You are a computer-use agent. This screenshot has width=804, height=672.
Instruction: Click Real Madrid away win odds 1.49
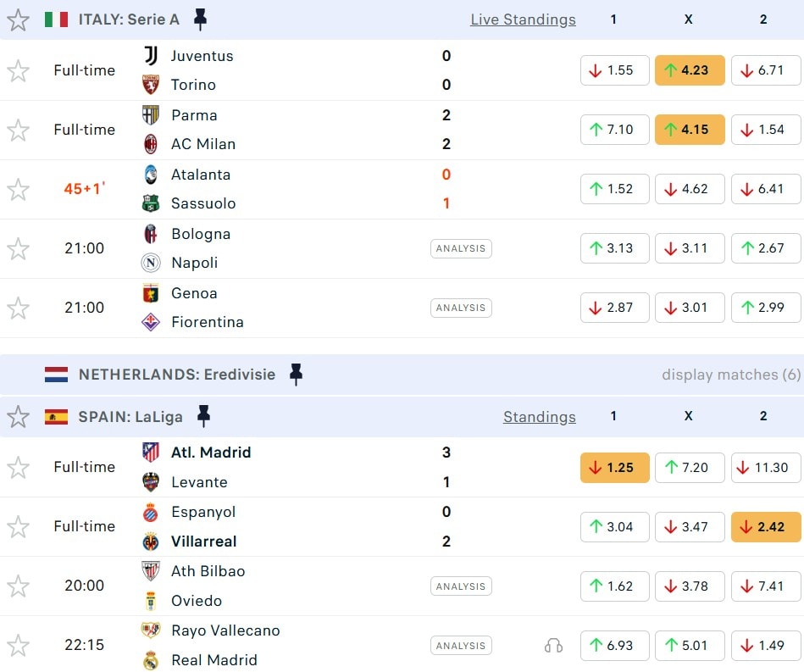click(x=763, y=646)
